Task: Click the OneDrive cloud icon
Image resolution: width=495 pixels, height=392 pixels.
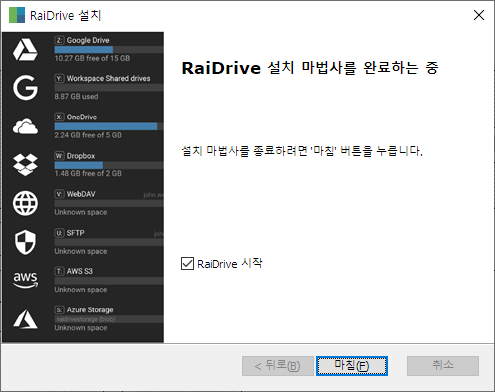Action: click(x=25, y=126)
